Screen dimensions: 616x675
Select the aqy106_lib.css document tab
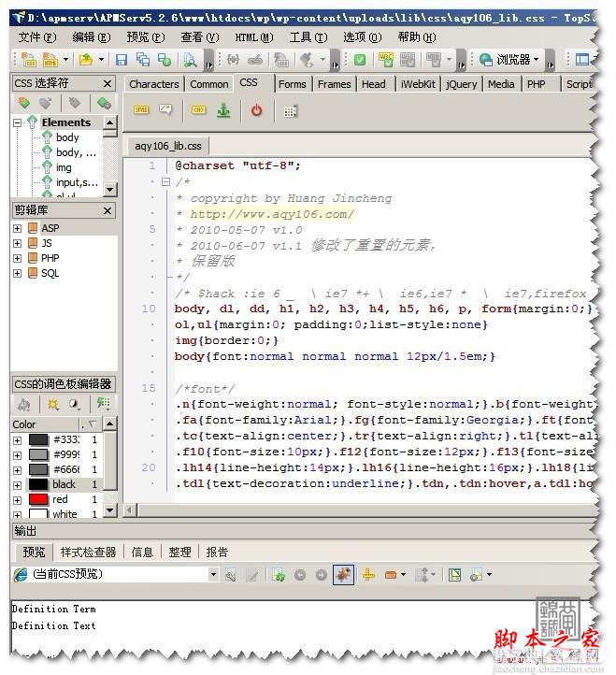click(168, 146)
